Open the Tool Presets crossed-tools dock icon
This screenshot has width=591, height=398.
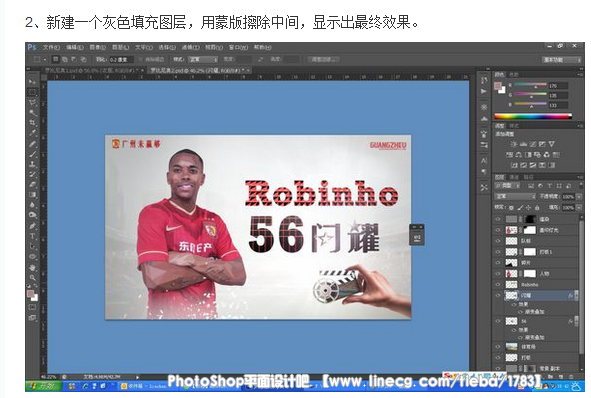coord(484,187)
